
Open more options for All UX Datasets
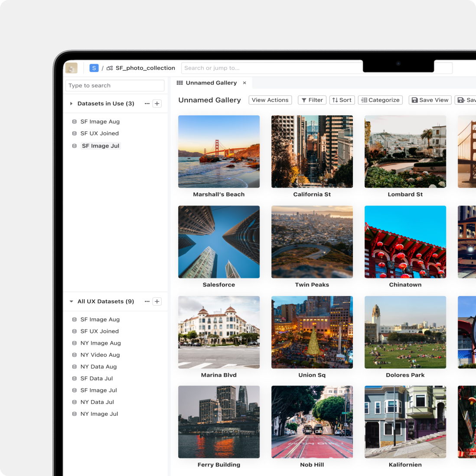(147, 301)
